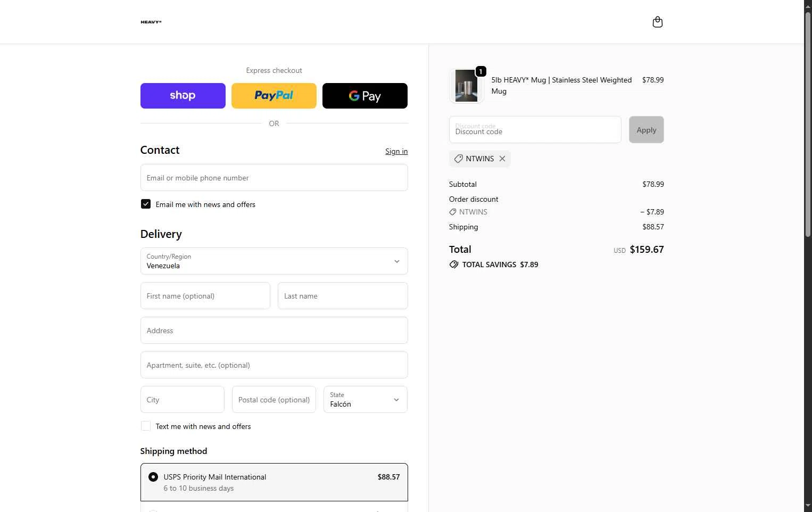Focus the Postal code (optional) field
Viewport: 812px width, 512px height.
coord(274,400)
